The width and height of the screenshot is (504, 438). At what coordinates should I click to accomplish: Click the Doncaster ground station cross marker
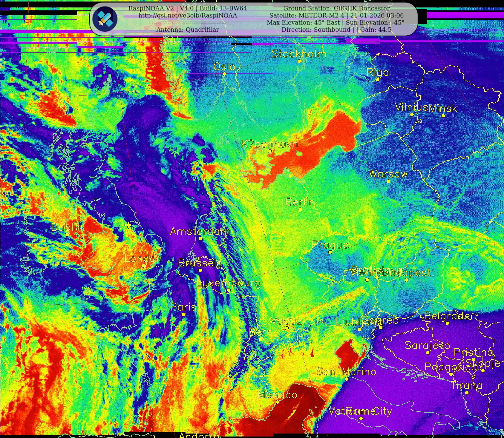128,225
